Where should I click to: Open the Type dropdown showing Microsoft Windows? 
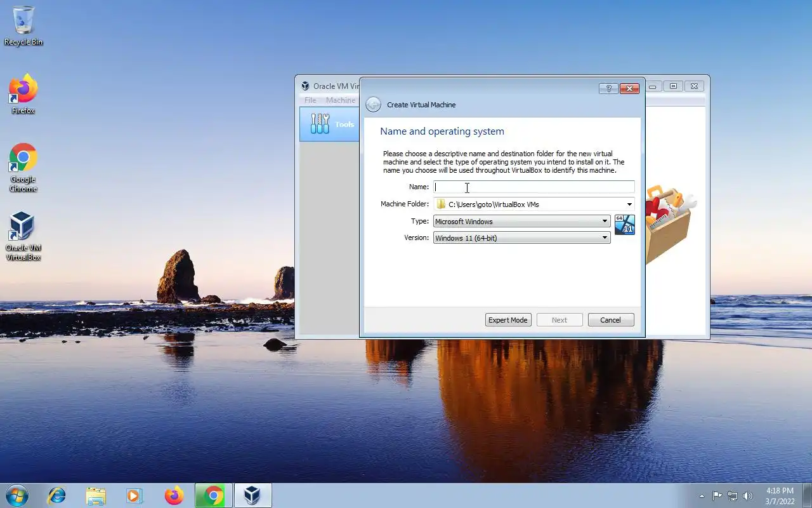tap(522, 221)
